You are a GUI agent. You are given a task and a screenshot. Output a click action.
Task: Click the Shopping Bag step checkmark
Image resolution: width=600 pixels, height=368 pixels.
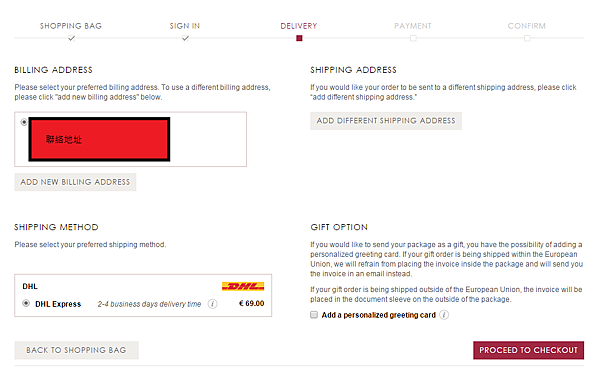click(x=72, y=38)
